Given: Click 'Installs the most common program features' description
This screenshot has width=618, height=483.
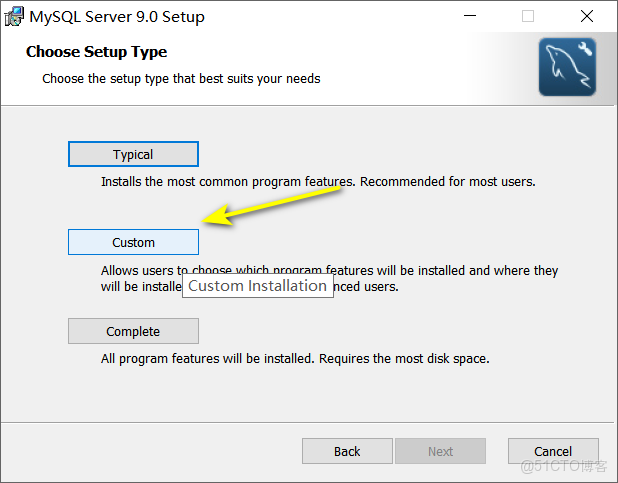Looking at the screenshot, I should [318, 182].
